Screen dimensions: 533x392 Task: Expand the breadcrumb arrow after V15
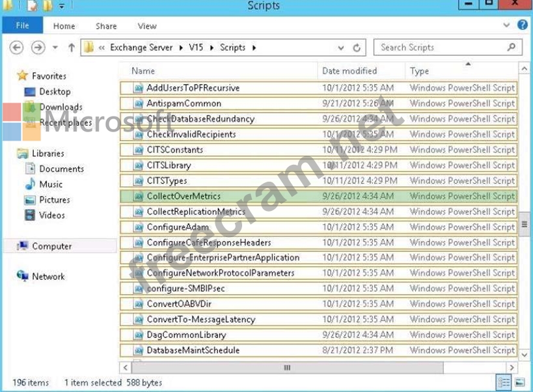[212, 48]
